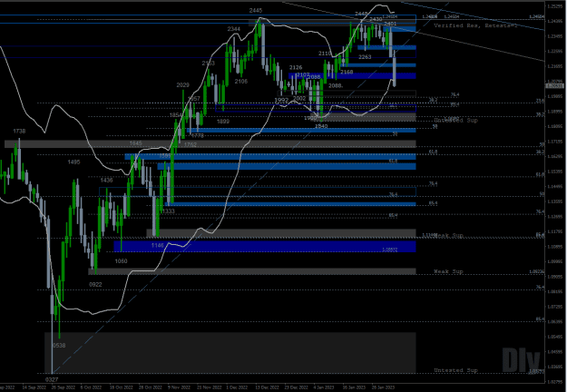
Task: Click the 2401 price label
Action: click(390, 24)
